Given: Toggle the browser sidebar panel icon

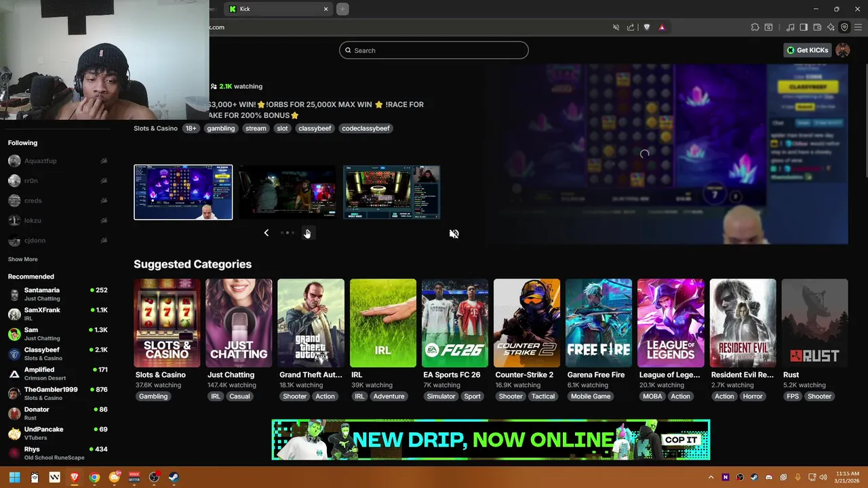Looking at the screenshot, I should coord(804,27).
